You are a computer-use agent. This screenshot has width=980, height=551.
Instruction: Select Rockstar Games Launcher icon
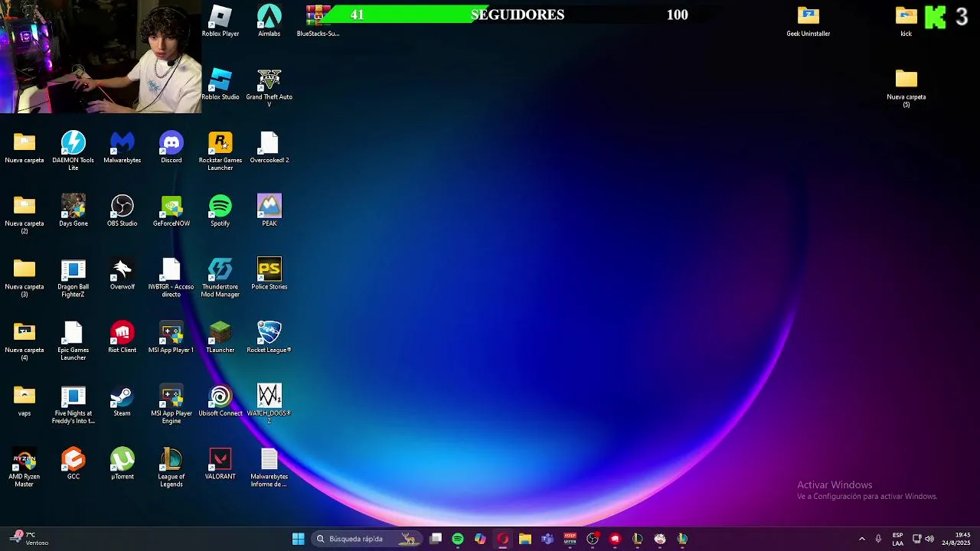(220, 151)
